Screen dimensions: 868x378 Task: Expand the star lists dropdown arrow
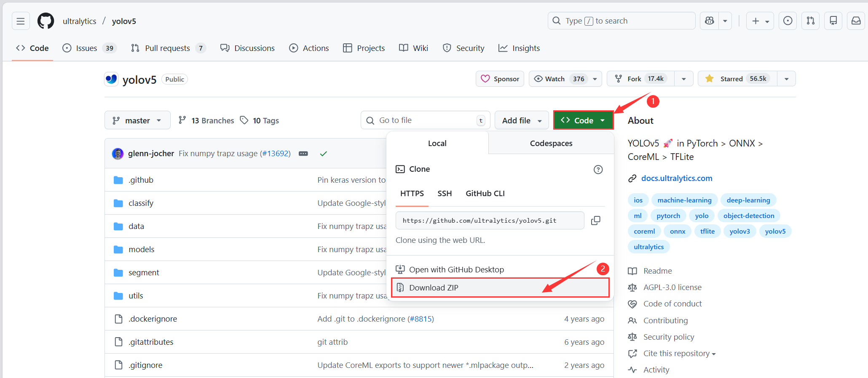tap(786, 79)
